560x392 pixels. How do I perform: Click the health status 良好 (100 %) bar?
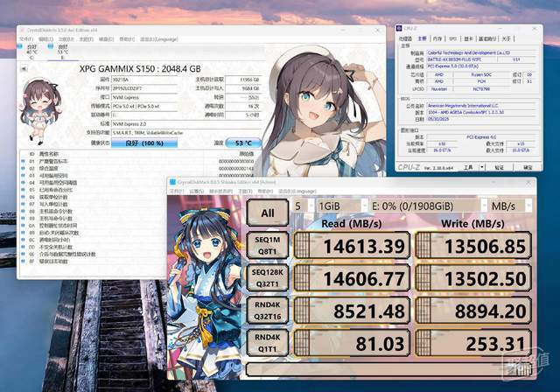pos(144,143)
